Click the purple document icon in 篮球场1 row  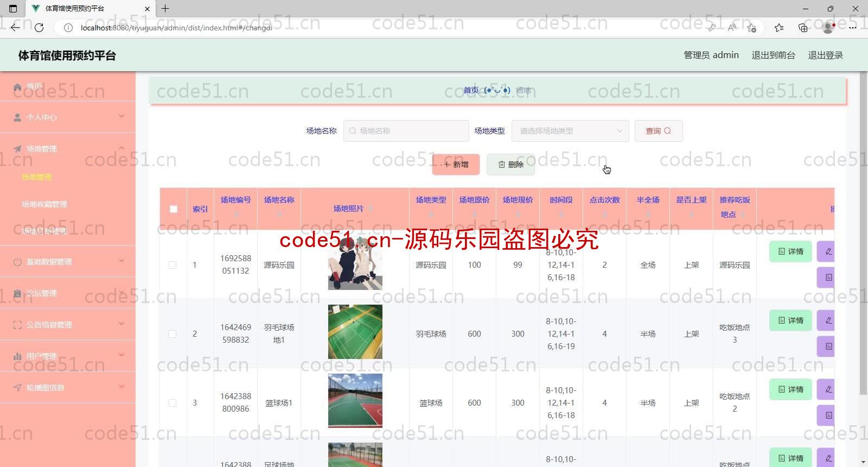pos(827,415)
